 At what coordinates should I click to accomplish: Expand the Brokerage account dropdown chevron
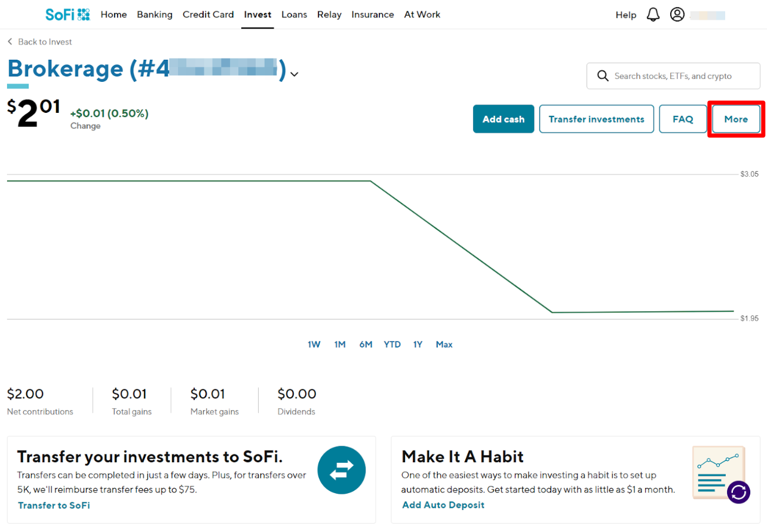pyautogui.click(x=294, y=74)
